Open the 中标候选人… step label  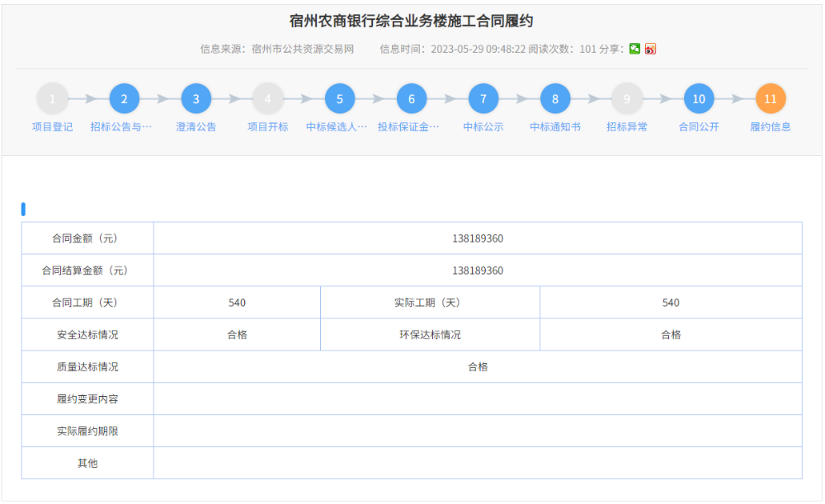point(337,127)
